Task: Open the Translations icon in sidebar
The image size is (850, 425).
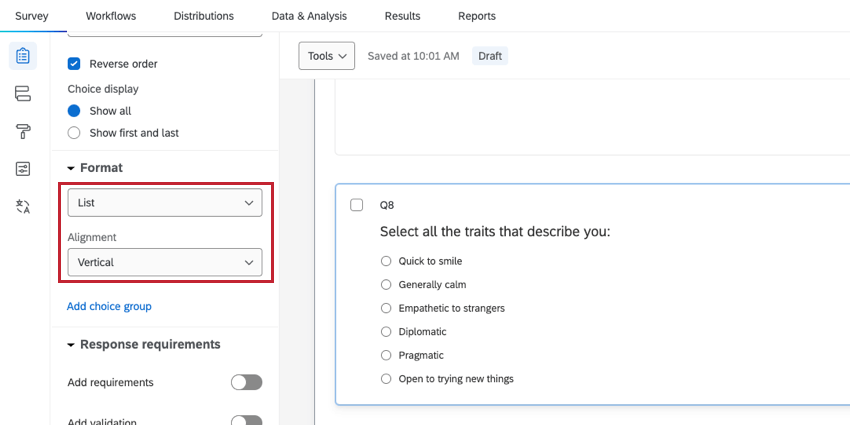Action: tap(23, 207)
